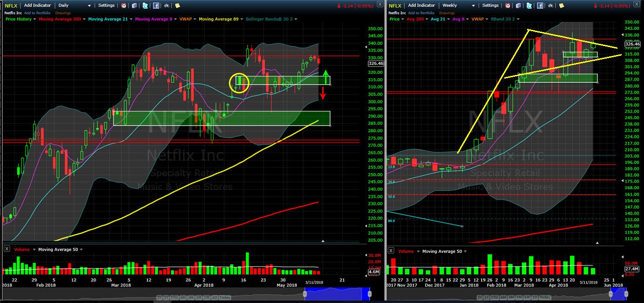This screenshot has height=303, width=644.
Task: Expand Avg 200 indicator menu in Weekly chart
Action: coord(427,19)
